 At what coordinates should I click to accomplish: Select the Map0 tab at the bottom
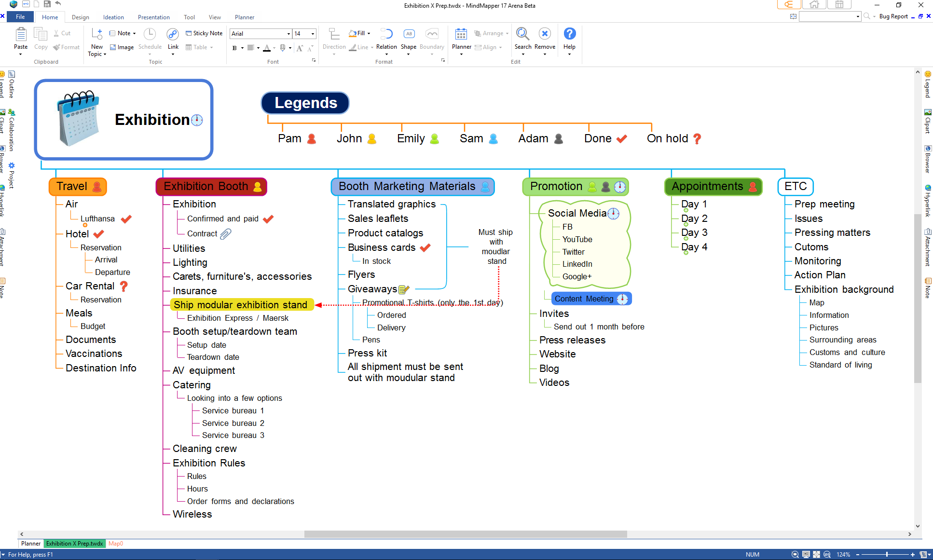pos(115,544)
